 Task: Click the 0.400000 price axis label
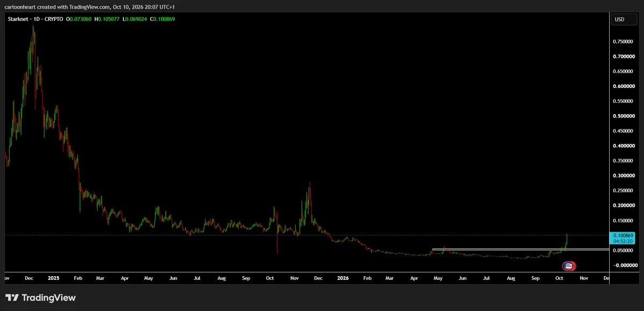pos(624,146)
